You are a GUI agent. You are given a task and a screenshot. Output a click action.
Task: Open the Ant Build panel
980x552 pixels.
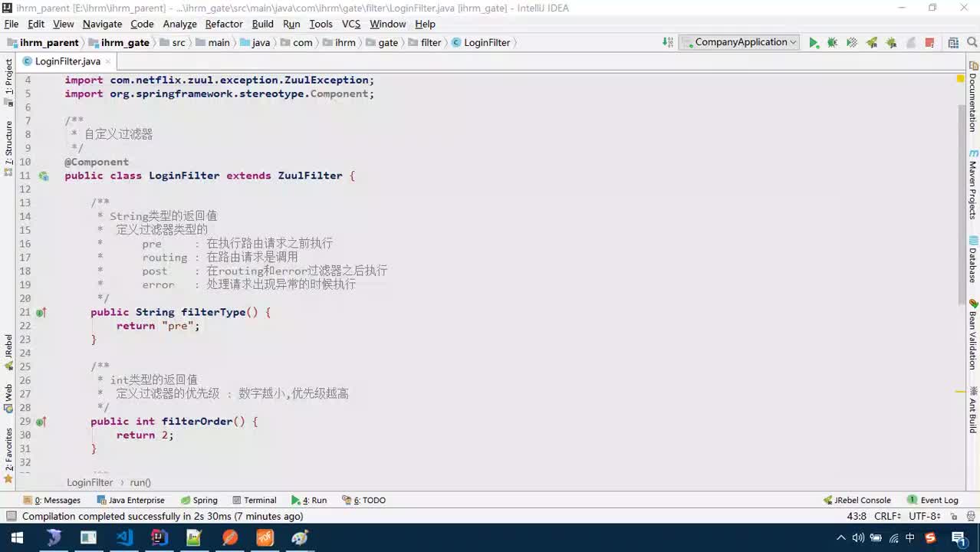click(973, 411)
